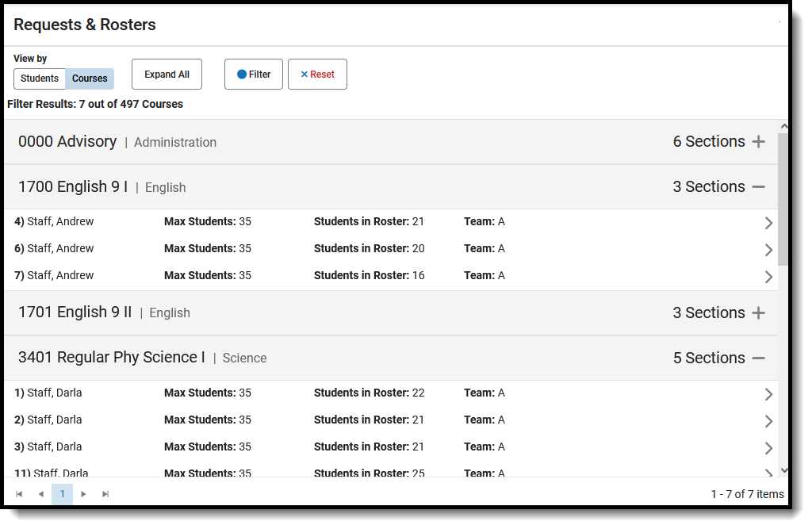Switch view to Courses
The width and height of the screenshot is (812, 529).
click(90, 79)
